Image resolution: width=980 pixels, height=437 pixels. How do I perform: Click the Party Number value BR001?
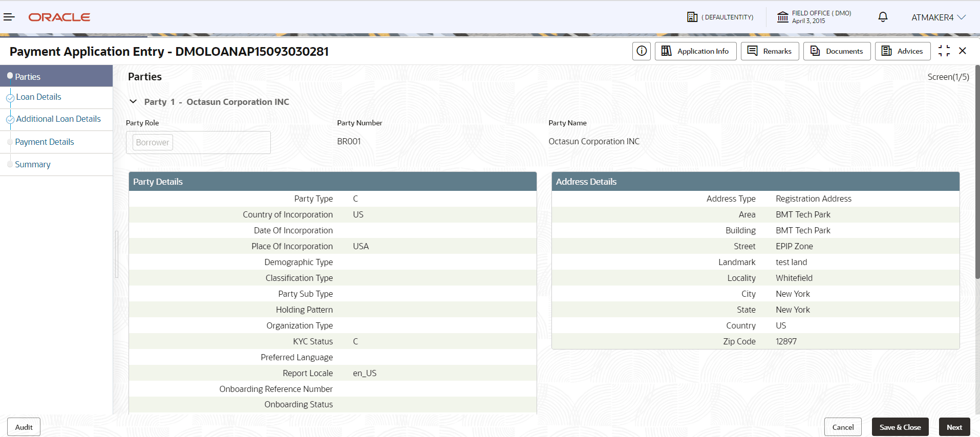[x=349, y=141]
